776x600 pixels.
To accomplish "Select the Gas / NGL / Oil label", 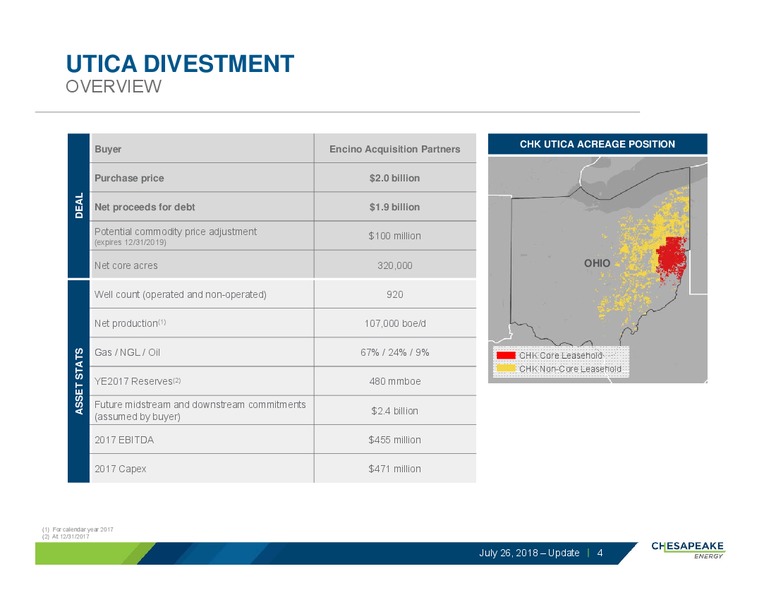I will coord(127,352).
